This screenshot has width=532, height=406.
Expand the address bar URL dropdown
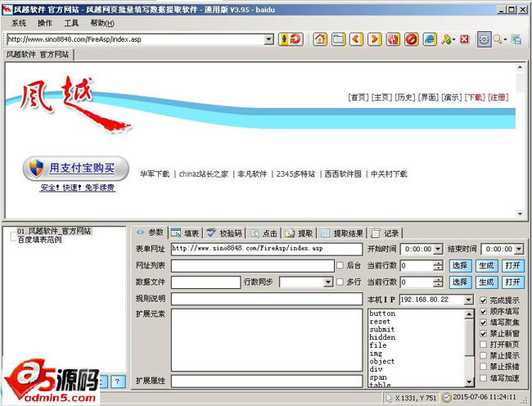pyautogui.click(x=268, y=39)
